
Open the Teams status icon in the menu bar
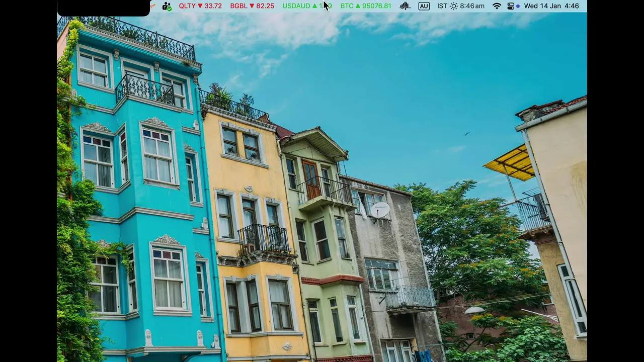pyautogui.click(x=167, y=6)
